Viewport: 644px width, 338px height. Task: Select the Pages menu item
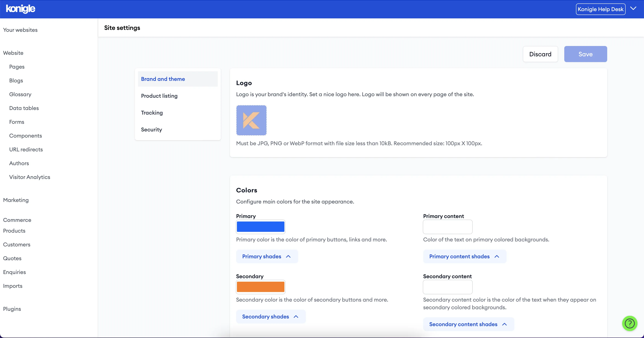pos(17,66)
